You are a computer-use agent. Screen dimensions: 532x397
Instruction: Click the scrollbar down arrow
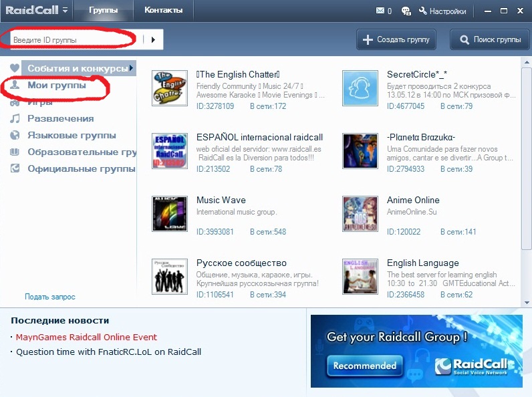[527, 302]
